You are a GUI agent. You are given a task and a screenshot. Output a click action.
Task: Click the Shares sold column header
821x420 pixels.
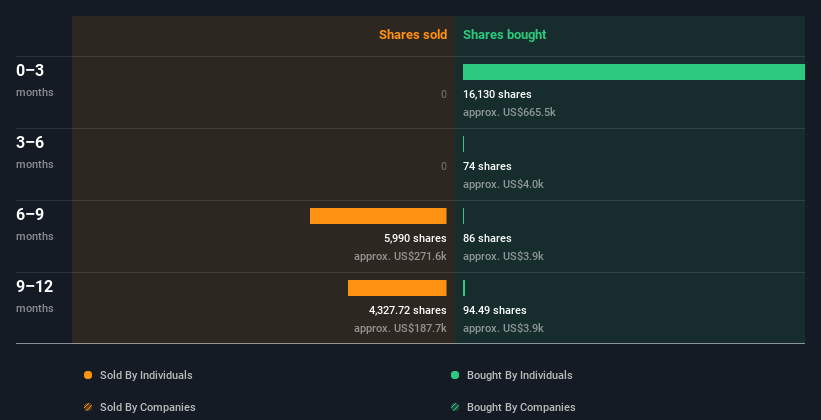coord(413,35)
